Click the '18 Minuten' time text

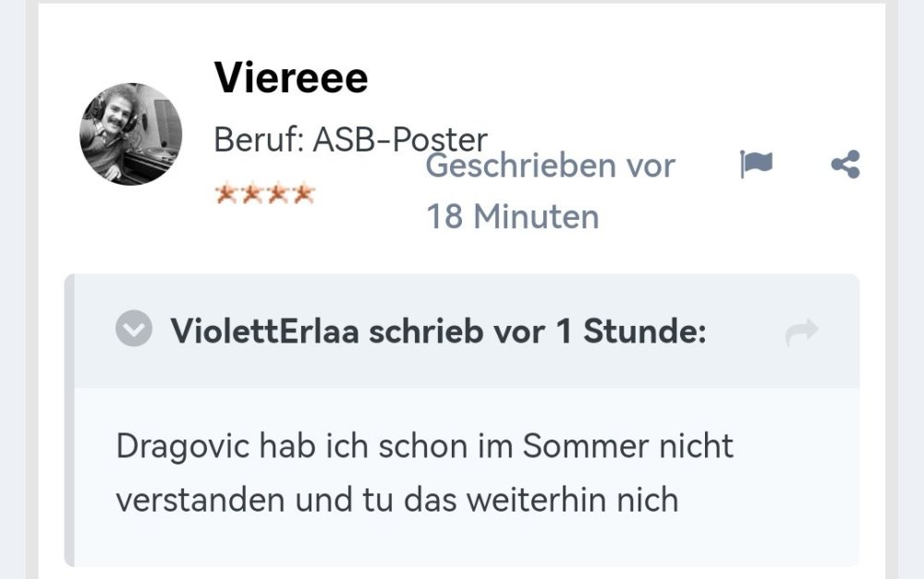[512, 217]
